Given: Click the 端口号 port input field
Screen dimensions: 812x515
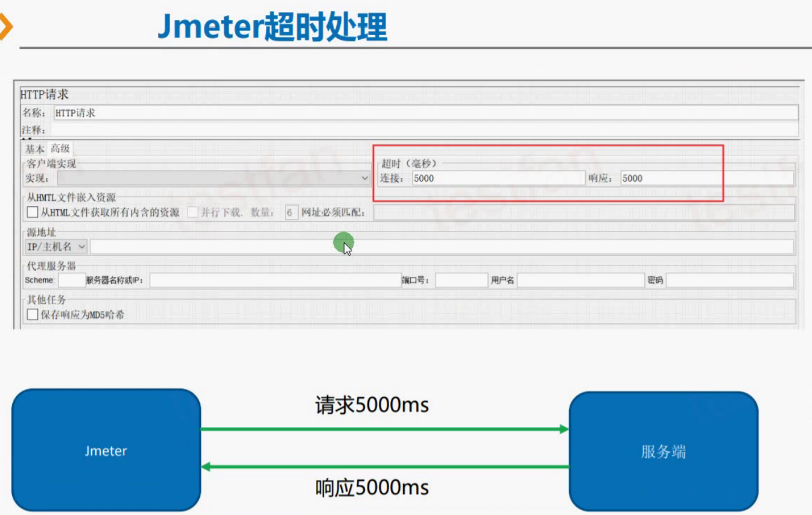Looking at the screenshot, I should tap(462, 280).
